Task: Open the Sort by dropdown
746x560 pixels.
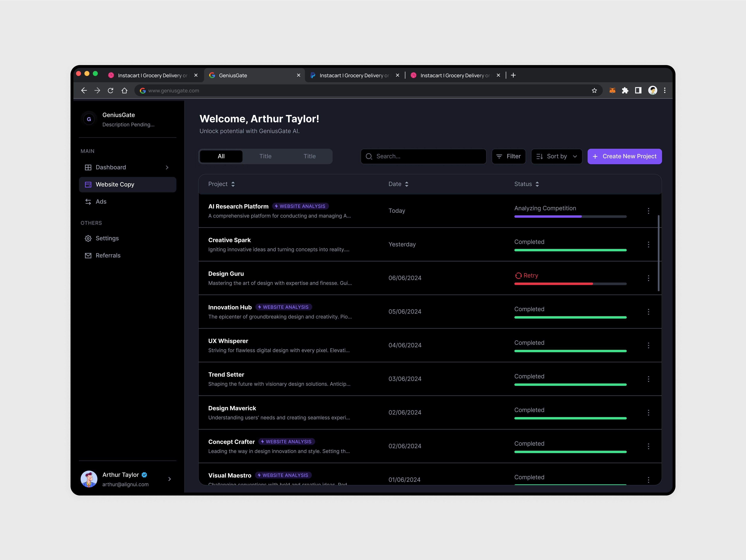Action: (556, 157)
